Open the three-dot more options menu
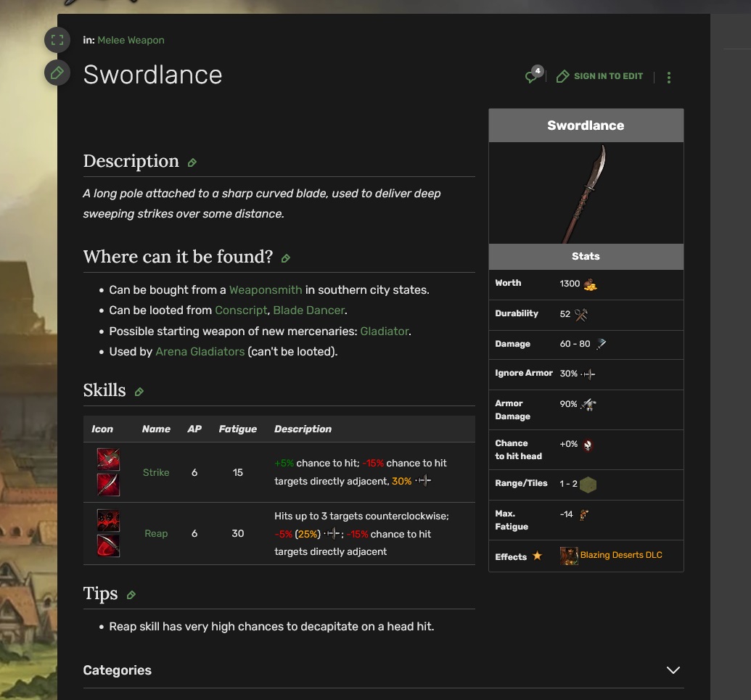The image size is (751, 700). tap(668, 77)
